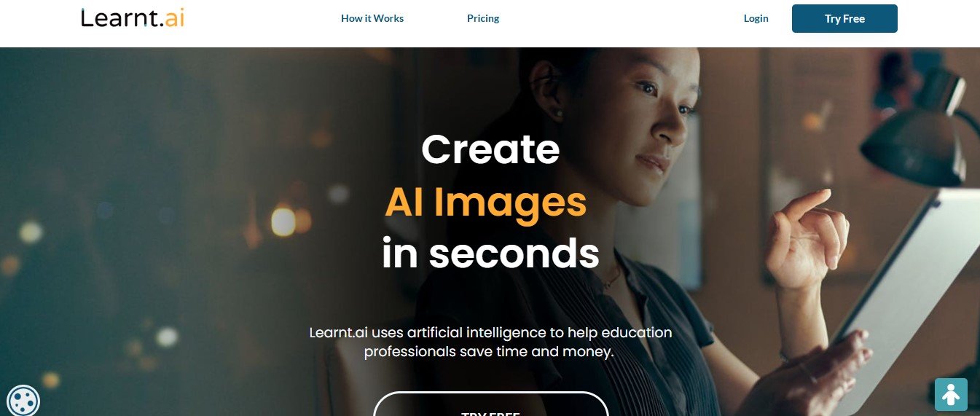The width and height of the screenshot is (980, 416).
Task: Go to the Pricing page
Action: pyautogui.click(x=483, y=18)
